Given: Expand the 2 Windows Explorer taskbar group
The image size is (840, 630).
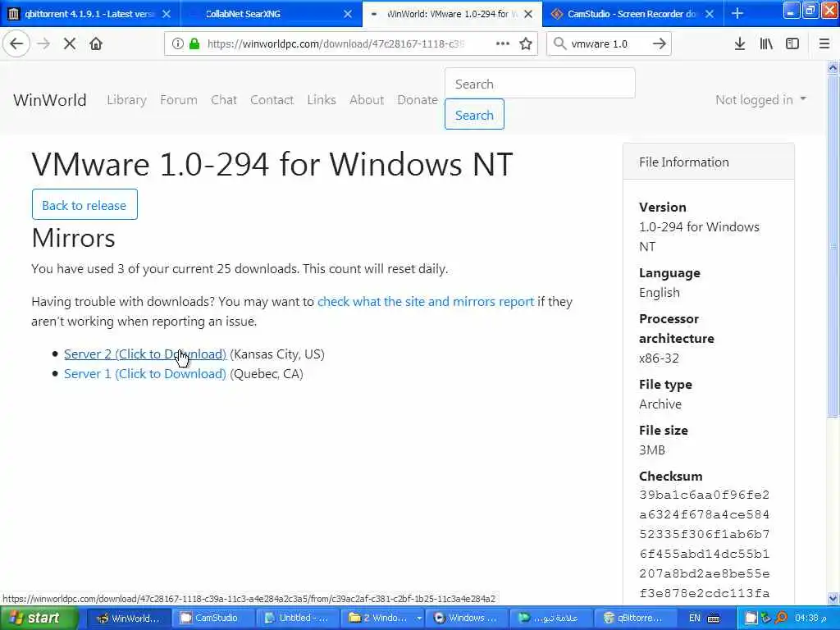Looking at the screenshot, I should (x=384, y=618).
